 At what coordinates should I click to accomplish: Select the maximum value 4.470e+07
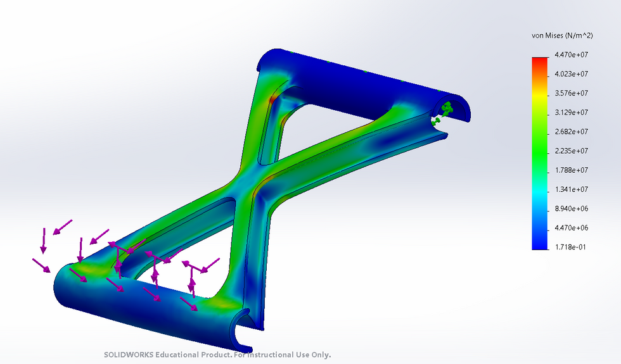(571, 54)
